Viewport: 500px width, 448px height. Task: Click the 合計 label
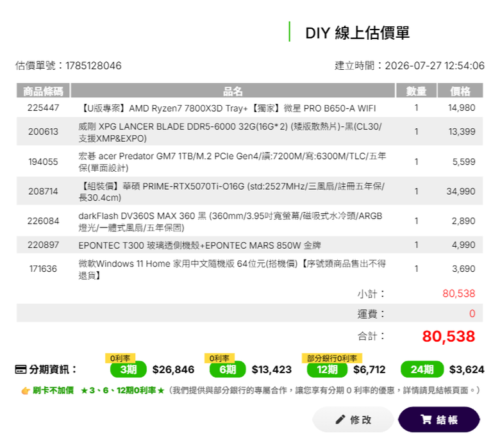click(x=371, y=336)
